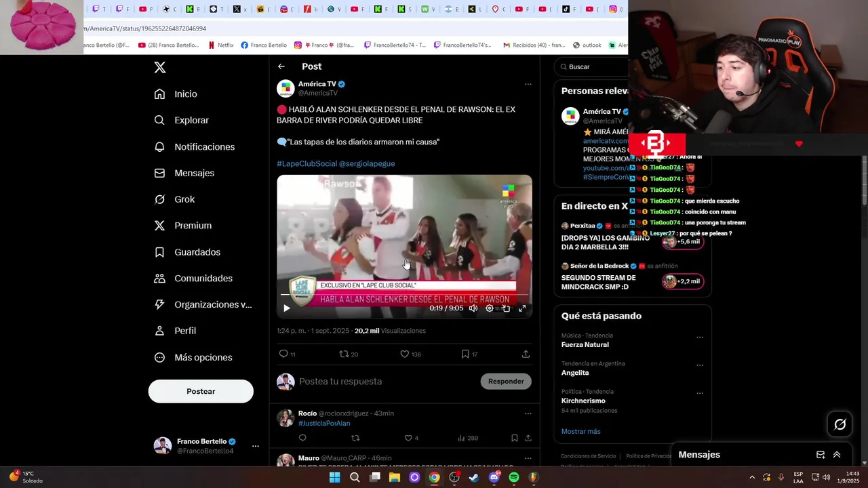Viewport: 868px width, 488px height.
Task: Open the @sergiolapegue mention
Action: pos(367,163)
